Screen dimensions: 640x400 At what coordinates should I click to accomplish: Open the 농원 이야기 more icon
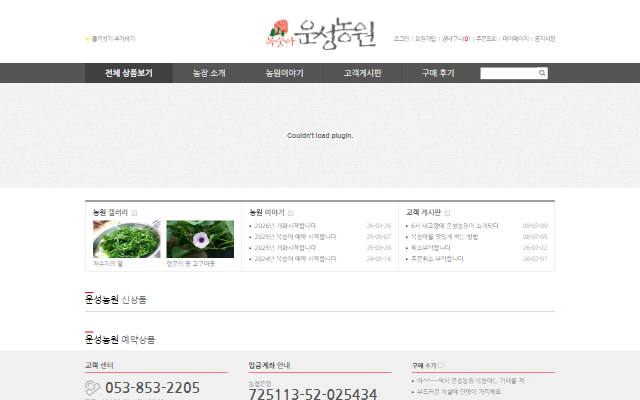click(x=291, y=213)
